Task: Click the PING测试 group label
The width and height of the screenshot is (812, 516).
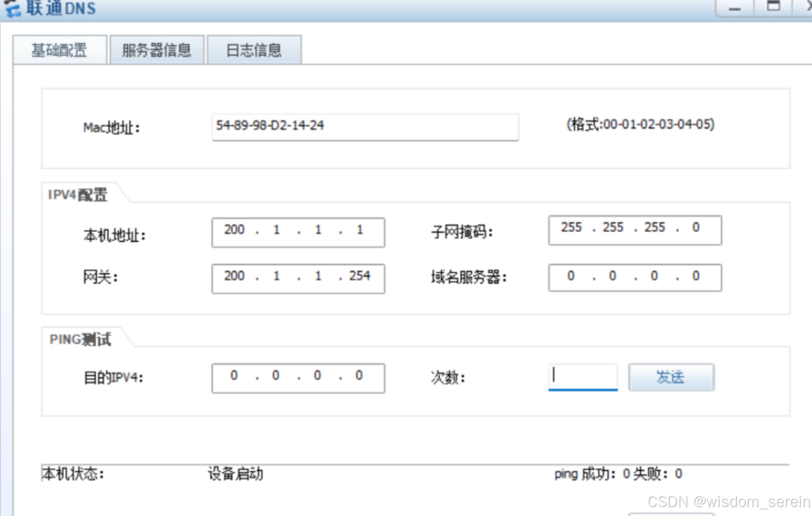Action: 80,339
